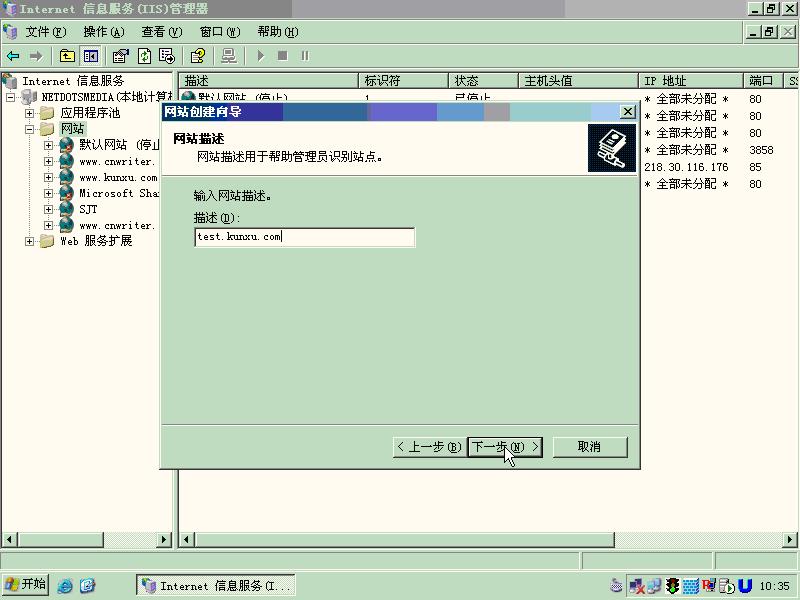The width and height of the screenshot is (800, 600).
Task: Open the 操作(A) menu
Action: pos(103,32)
